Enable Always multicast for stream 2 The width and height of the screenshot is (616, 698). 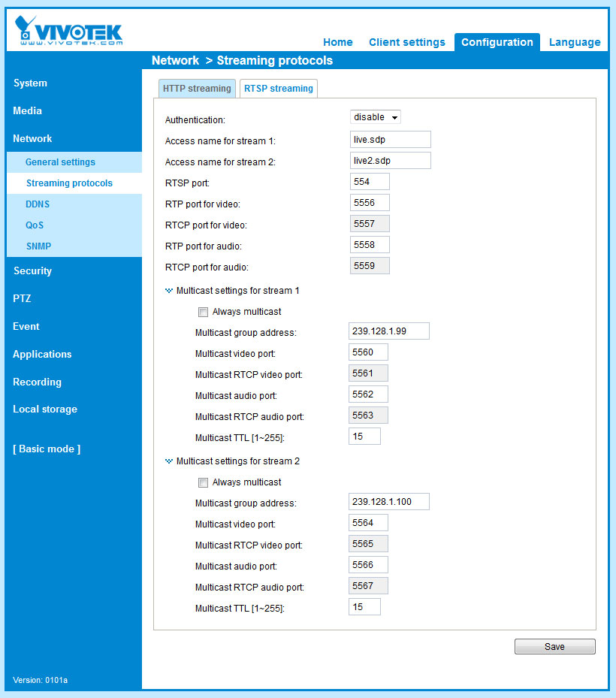click(203, 482)
